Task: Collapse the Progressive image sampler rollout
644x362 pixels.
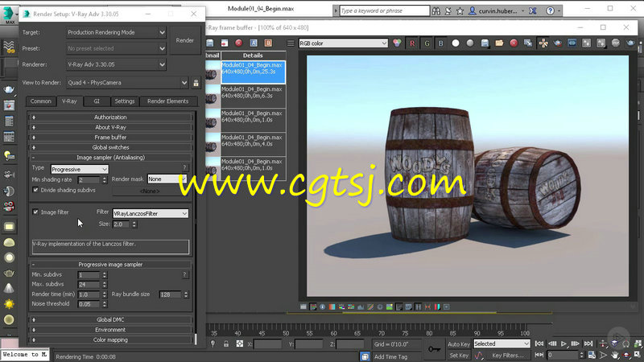Action: pyautogui.click(x=110, y=265)
